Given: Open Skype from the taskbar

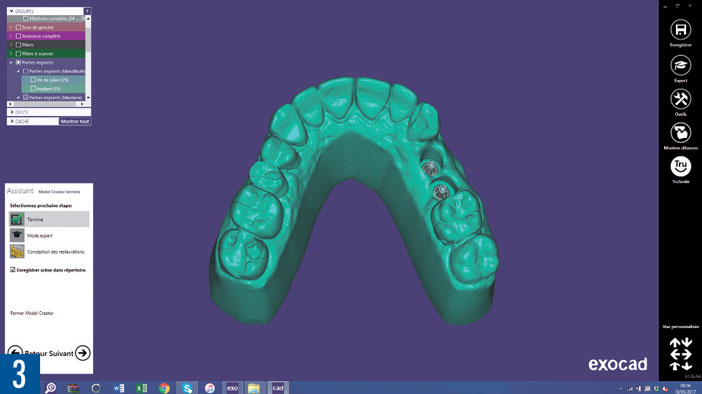Looking at the screenshot, I should pos(187,388).
